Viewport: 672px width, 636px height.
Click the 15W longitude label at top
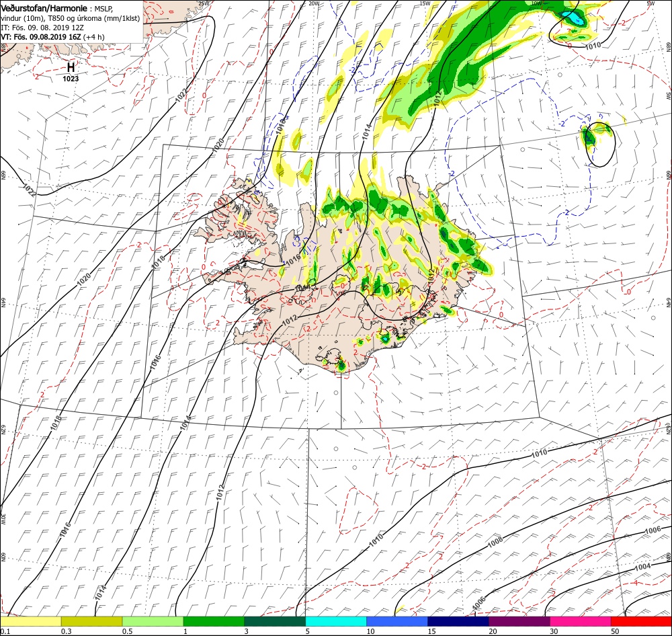(425, 3)
